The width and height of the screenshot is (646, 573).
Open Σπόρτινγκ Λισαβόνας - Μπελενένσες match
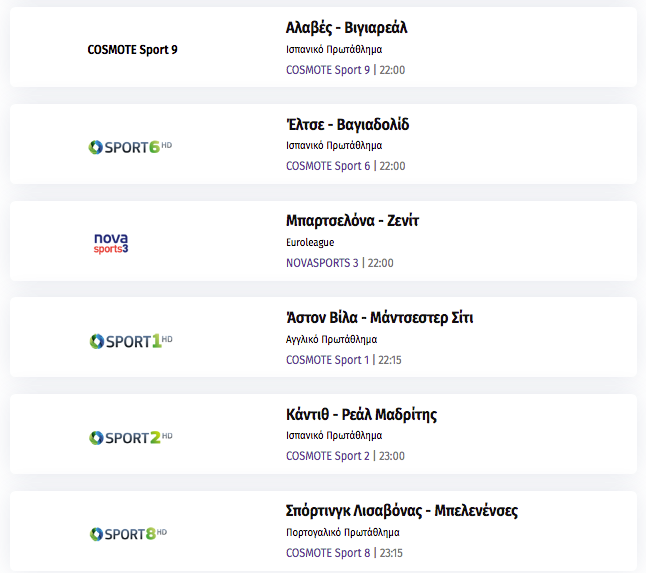click(x=402, y=511)
